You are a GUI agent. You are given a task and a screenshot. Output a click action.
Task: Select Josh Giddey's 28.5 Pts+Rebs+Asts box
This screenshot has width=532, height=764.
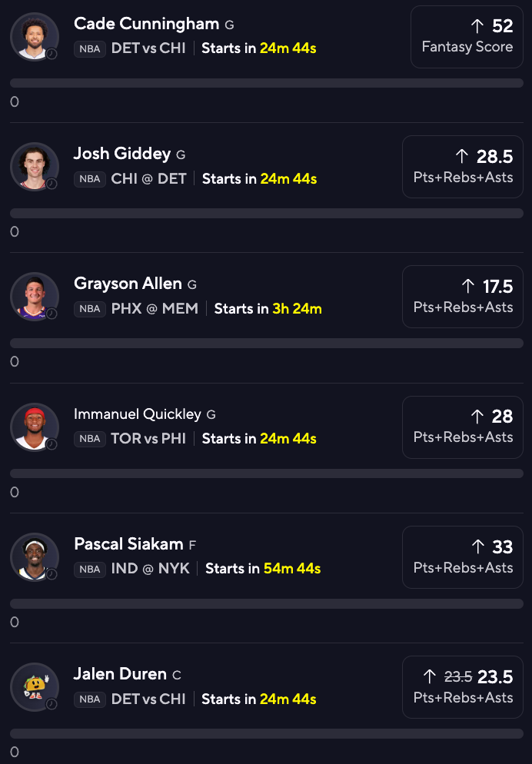[x=463, y=167]
